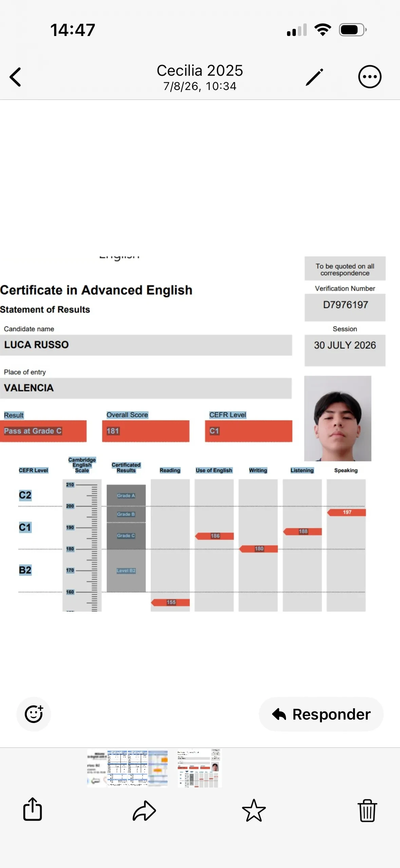The width and height of the screenshot is (400, 868).
Task: Tap the overall score 181 box
Action: pos(146,431)
